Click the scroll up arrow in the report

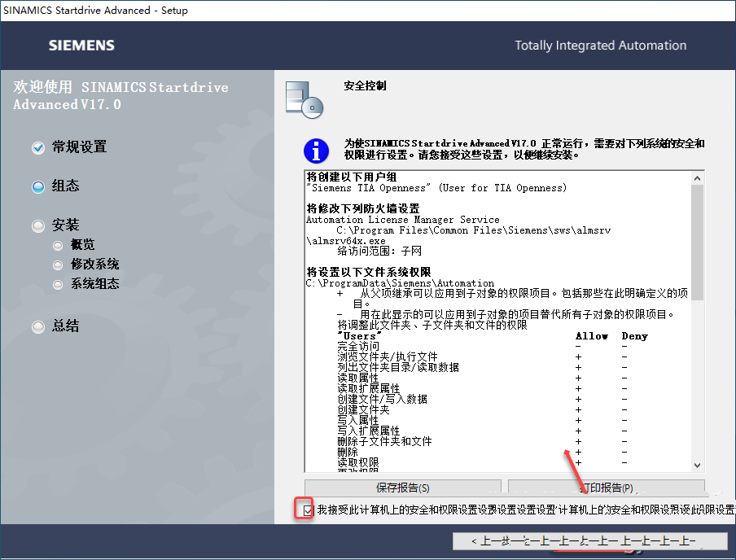pyautogui.click(x=697, y=178)
